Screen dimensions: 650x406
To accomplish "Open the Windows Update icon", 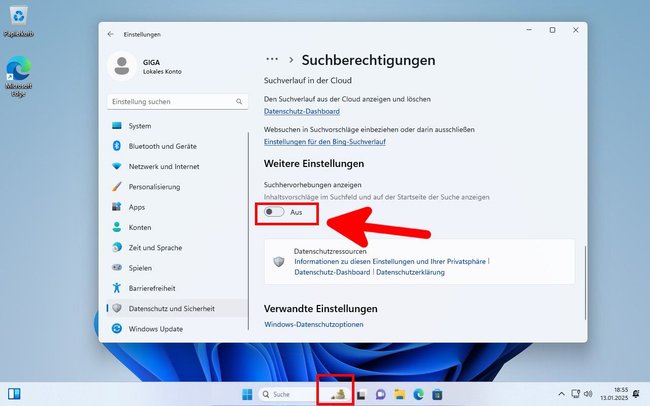I will pyautogui.click(x=117, y=328).
